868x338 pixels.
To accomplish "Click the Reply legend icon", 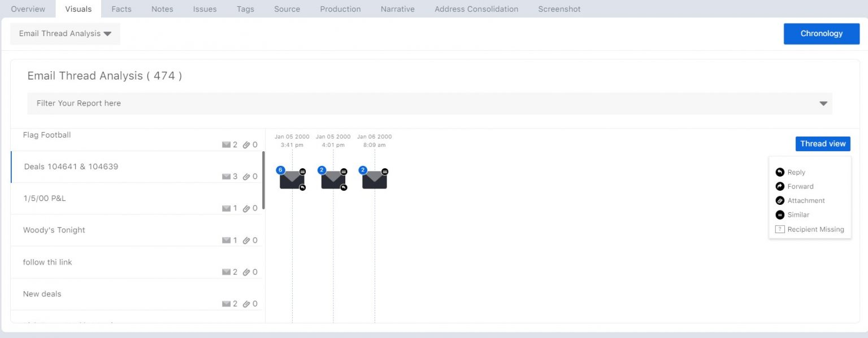I will (780, 172).
